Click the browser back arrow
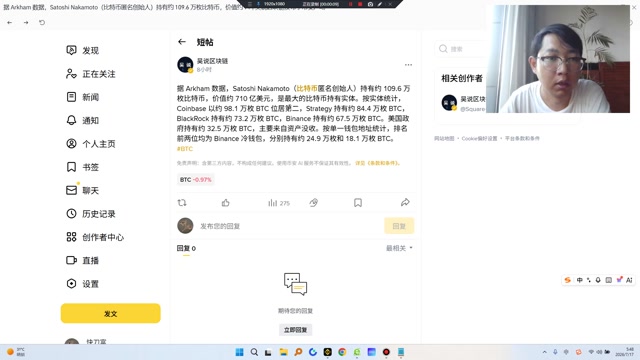The image size is (640, 360). pyautogui.click(x=10, y=22)
